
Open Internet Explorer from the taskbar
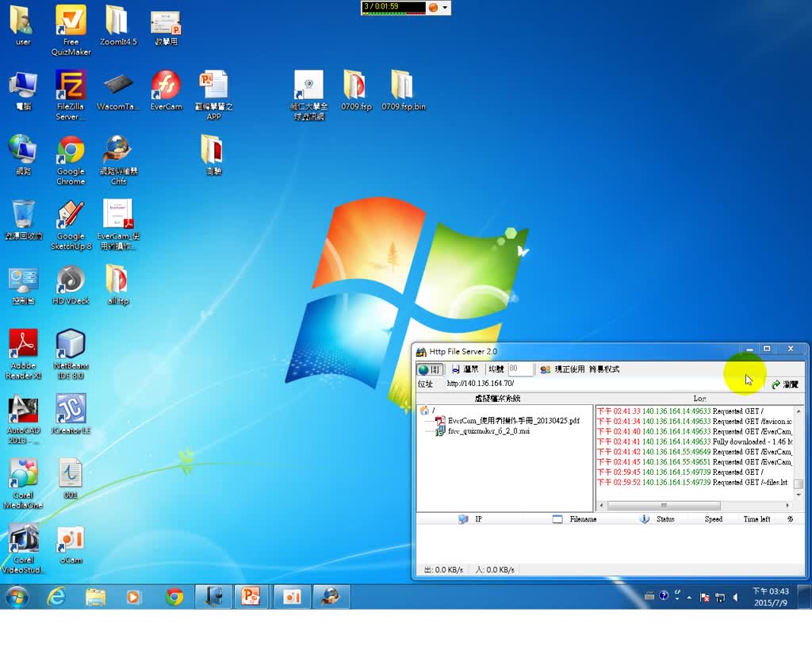pos(56,597)
